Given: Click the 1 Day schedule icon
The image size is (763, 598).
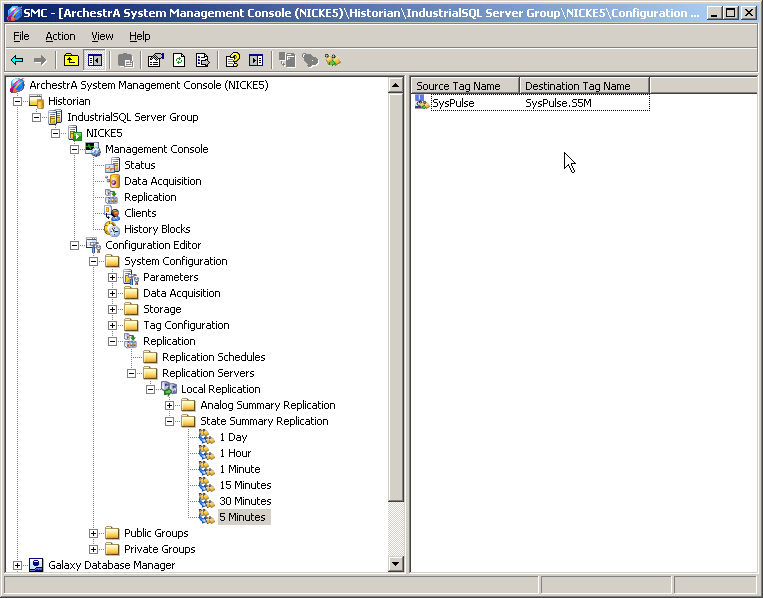Looking at the screenshot, I should click(x=207, y=437).
